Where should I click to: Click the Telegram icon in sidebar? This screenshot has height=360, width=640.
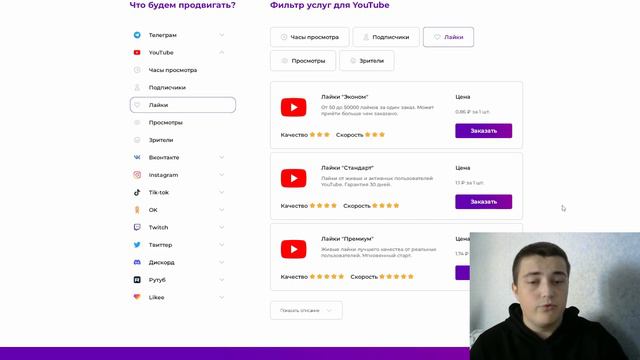pos(137,35)
